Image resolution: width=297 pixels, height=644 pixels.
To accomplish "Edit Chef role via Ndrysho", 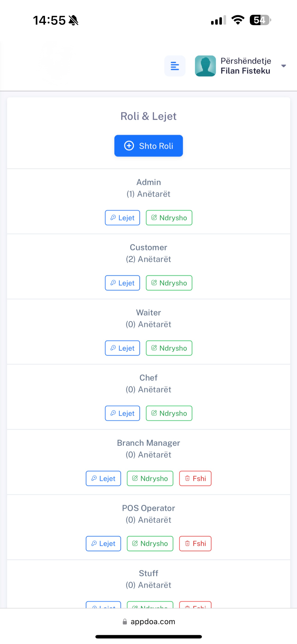I will click(x=169, y=413).
